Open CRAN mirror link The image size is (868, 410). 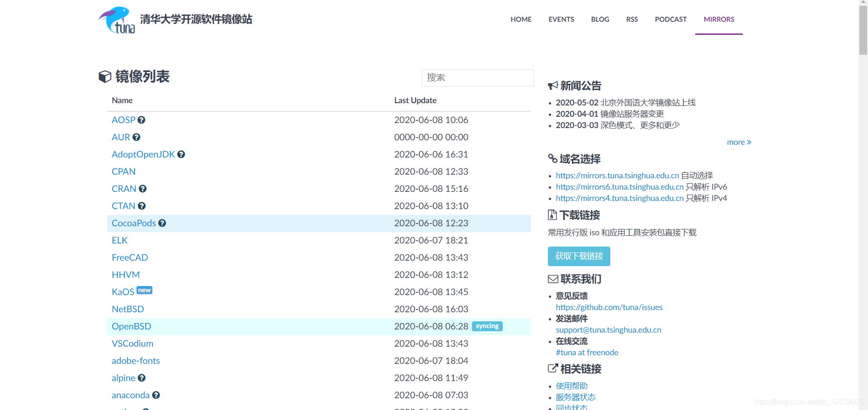tap(124, 189)
